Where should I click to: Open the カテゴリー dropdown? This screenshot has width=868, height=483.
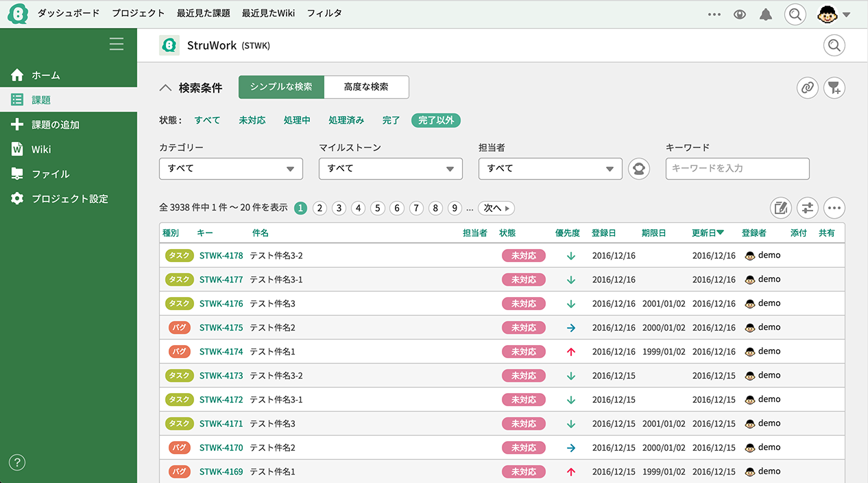230,168
